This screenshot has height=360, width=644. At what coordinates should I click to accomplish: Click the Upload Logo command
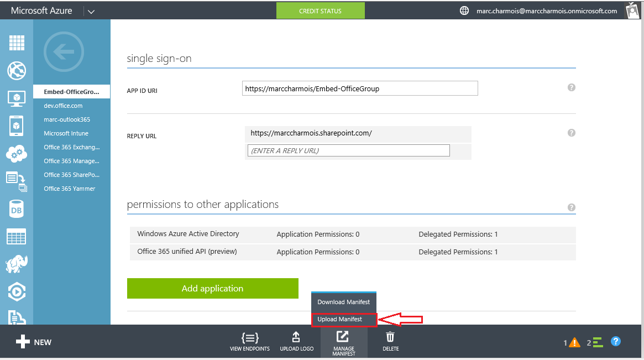[x=296, y=342]
